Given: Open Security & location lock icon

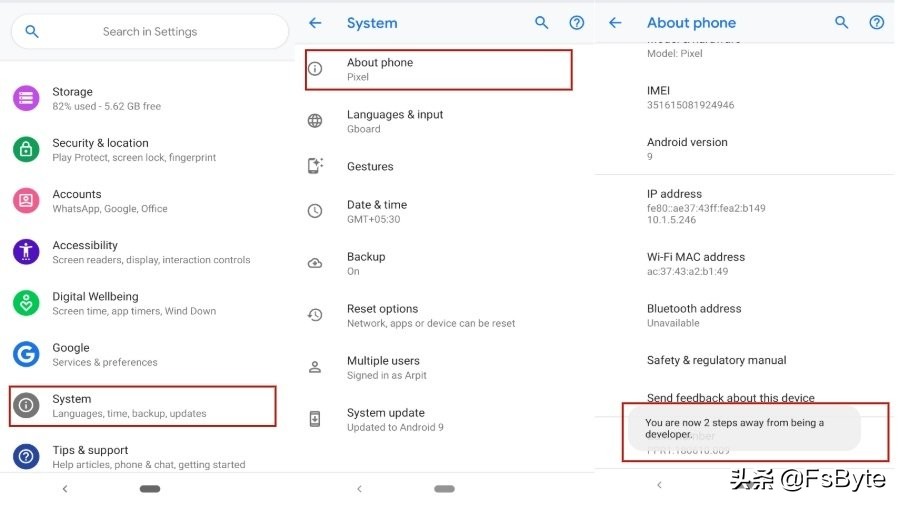Looking at the screenshot, I should tap(26, 149).
